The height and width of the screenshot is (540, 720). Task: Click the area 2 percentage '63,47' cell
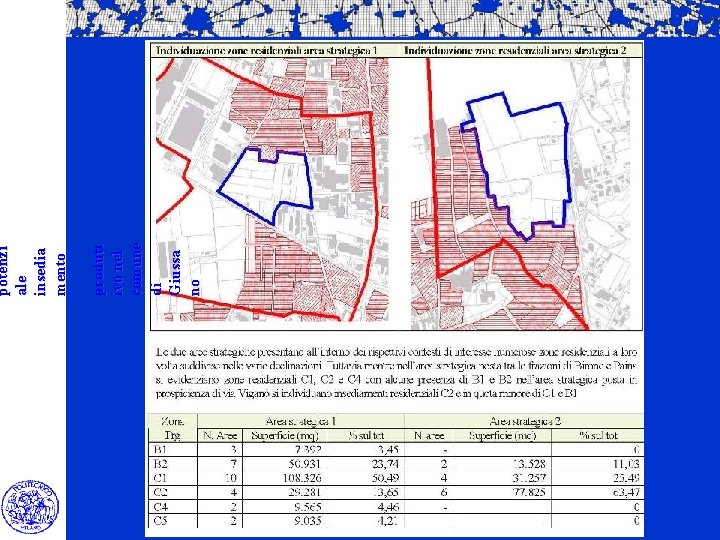coord(626,492)
